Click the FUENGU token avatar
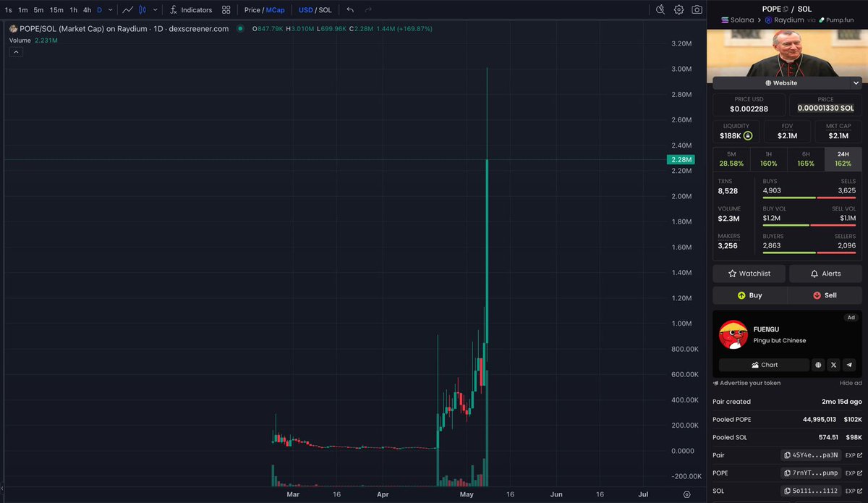The height and width of the screenshot is (503, 868). click(x=733, y=334)
